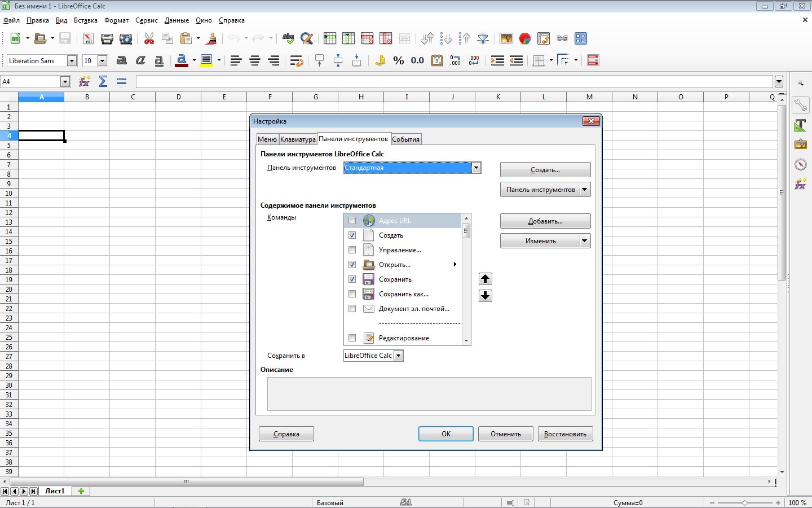Switch to the События tab
Screen dimensions: 812x508
(x=406, y=139)
